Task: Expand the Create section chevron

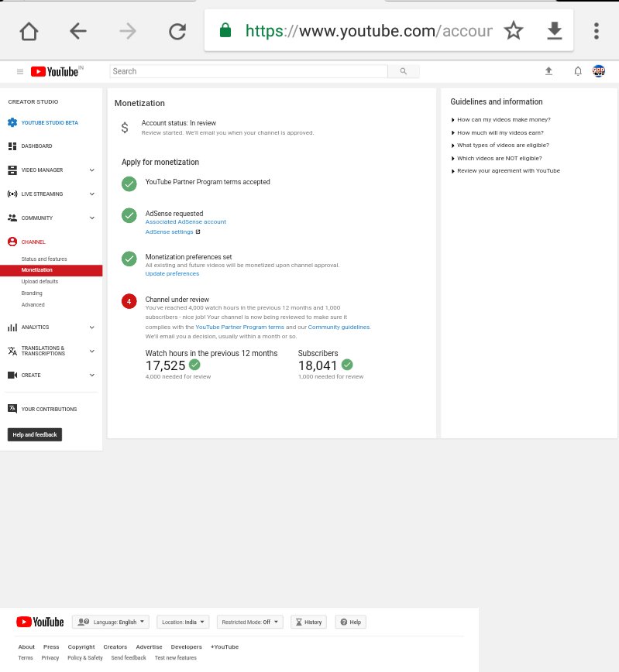Action: [x=91, y=375]
